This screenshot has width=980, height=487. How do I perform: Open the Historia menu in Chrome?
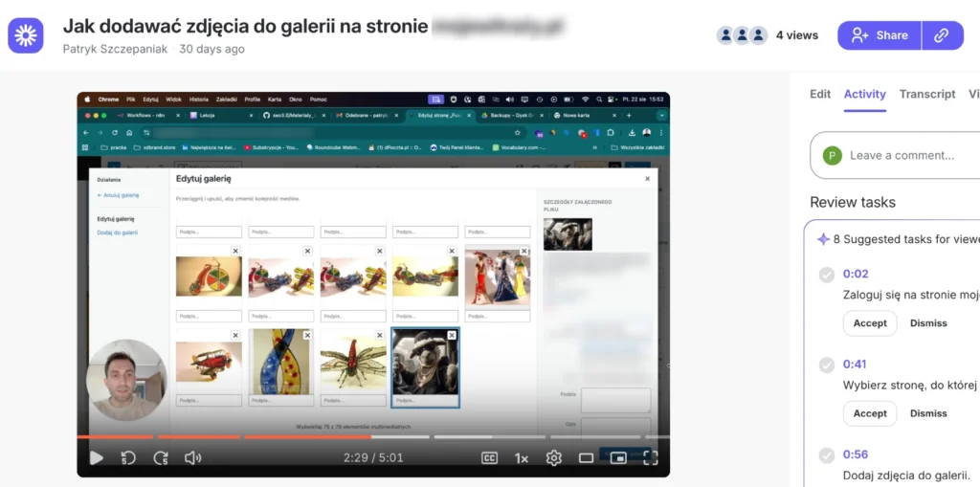click(199, 100)
